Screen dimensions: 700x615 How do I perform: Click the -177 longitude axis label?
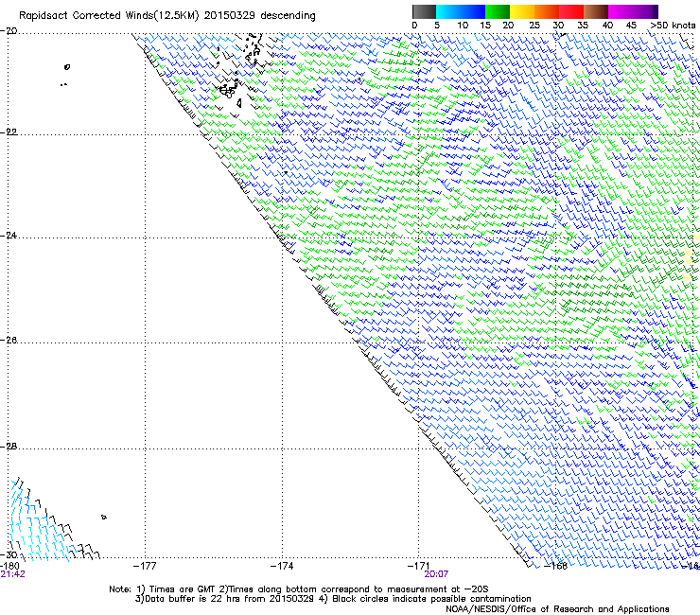(145, 566)
